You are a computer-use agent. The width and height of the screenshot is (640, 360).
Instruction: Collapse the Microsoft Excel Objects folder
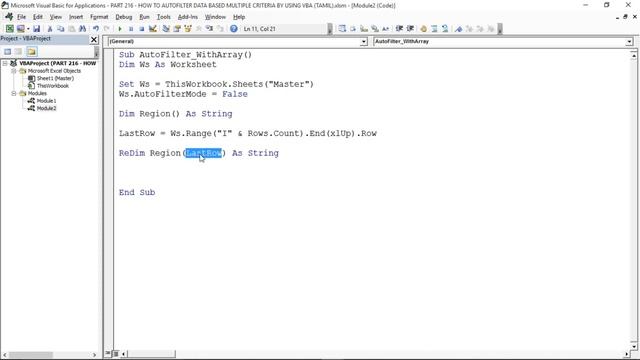pos(13,71)
